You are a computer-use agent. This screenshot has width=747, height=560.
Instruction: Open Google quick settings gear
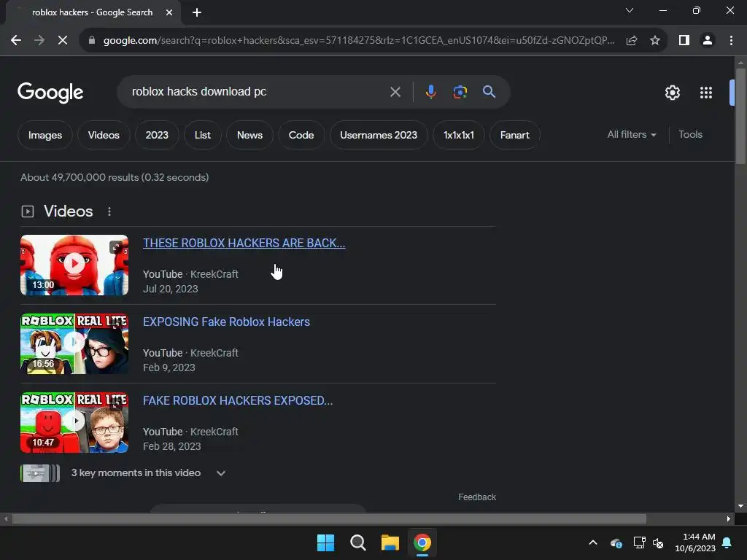pyautogui.click(x=672, y=93)
